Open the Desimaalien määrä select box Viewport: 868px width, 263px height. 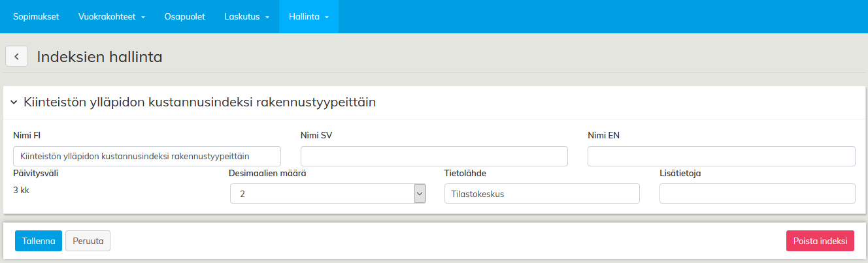327,194
